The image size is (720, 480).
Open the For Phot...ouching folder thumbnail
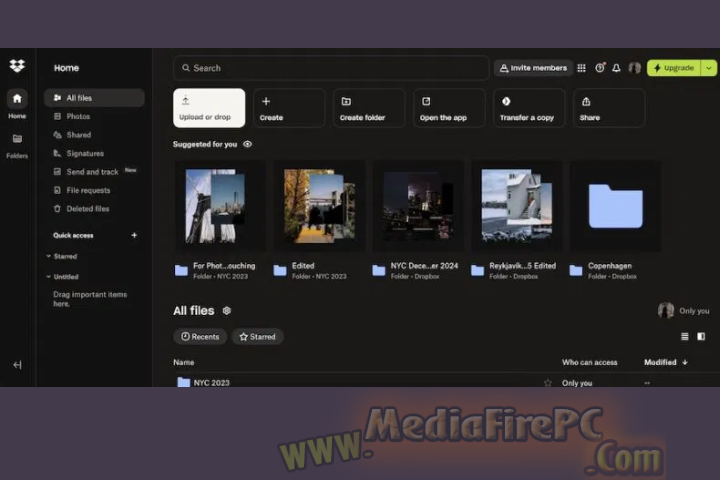(x=220, y=206)
